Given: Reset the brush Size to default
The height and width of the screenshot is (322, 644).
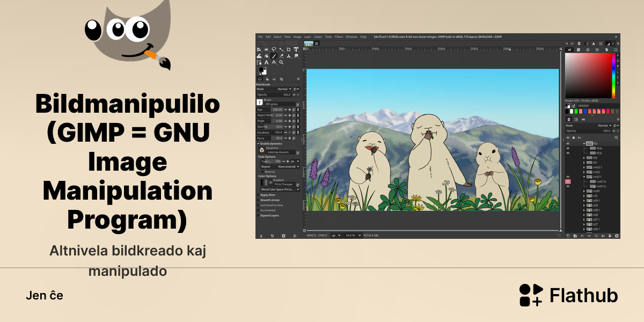Looking at the screenshot, I should [x=294, y=109].
